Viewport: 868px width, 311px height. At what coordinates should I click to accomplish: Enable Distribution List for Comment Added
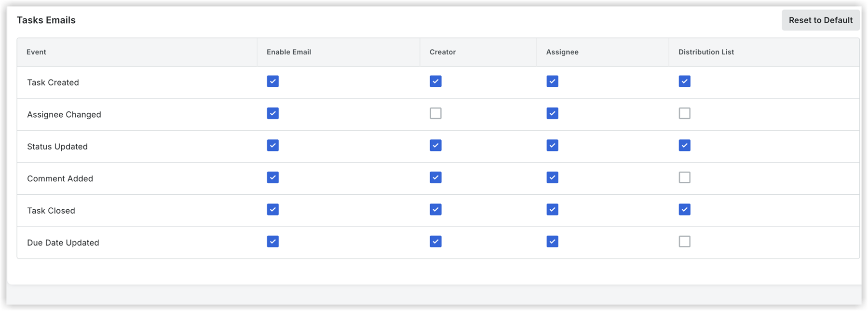point(684,177)
